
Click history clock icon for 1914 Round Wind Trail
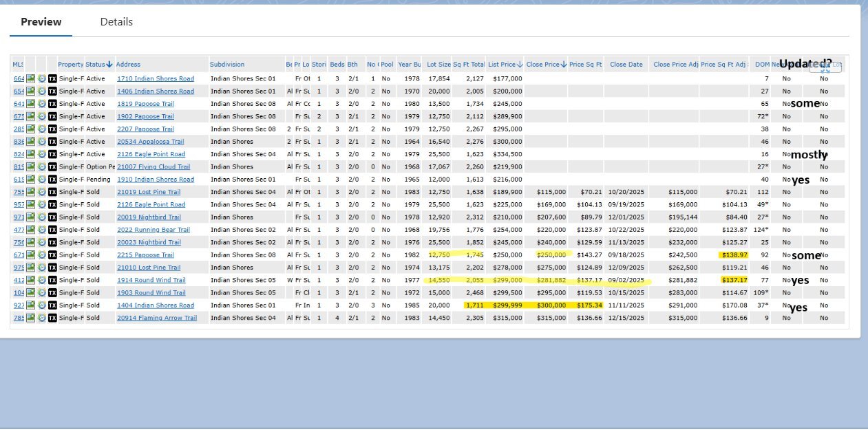[41, 281]
